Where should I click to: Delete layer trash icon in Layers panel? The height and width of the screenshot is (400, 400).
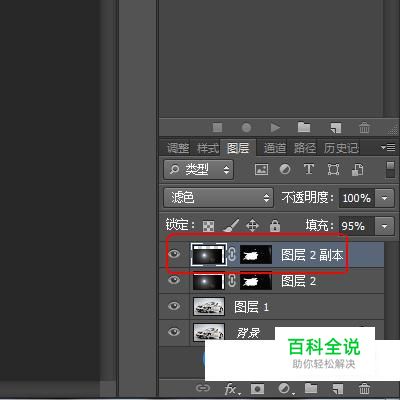click(x=364, y=389)
